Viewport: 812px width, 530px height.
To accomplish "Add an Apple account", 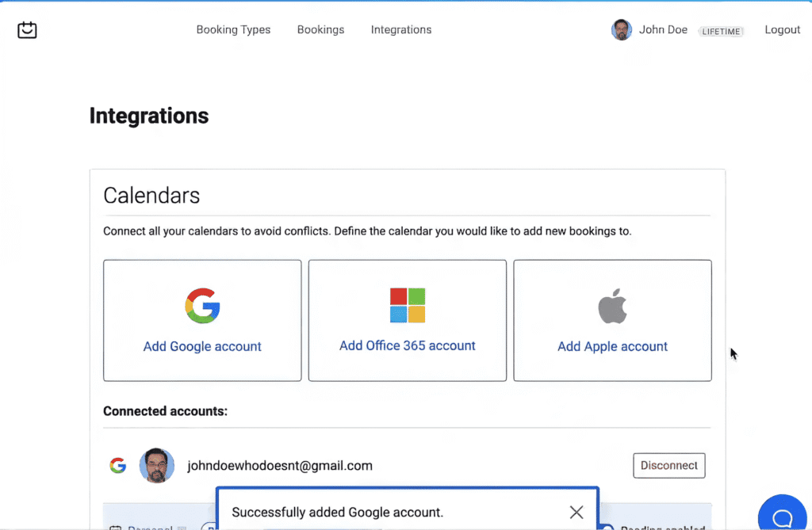I will pyautogui.click(x=613, y=346).
